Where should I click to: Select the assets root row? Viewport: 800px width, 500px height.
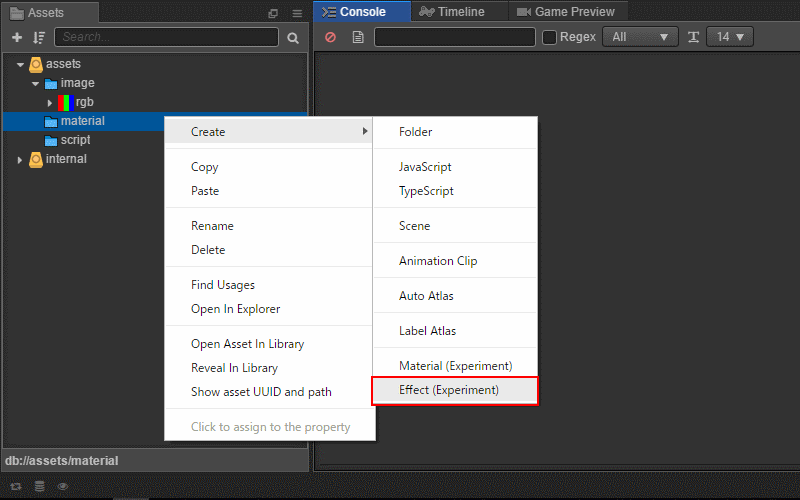pos(155,64)
